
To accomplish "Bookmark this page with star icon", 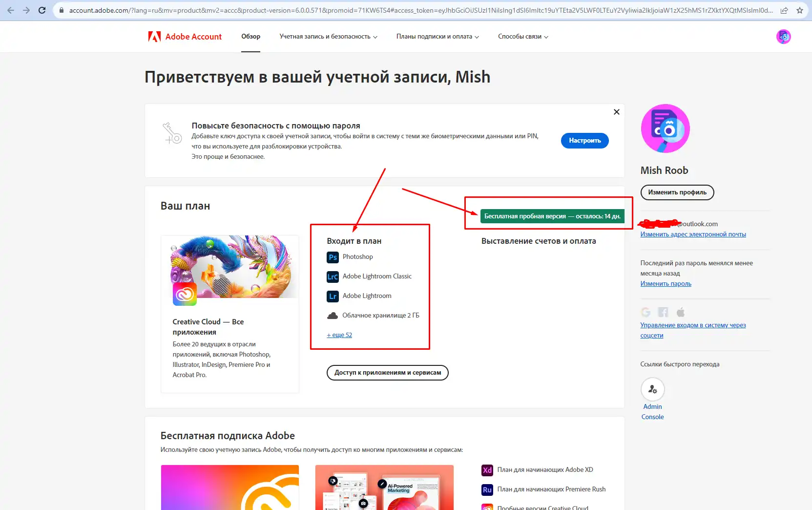I will point(800,10).
